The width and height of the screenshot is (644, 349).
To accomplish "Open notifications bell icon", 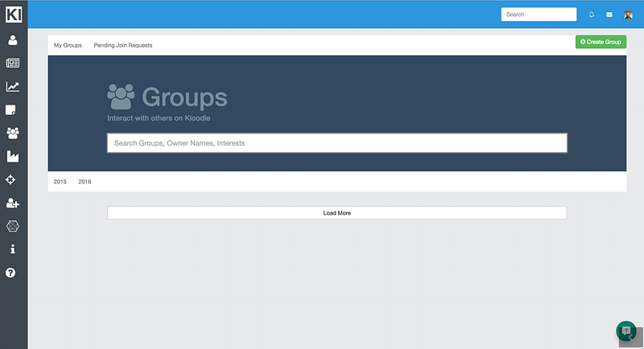I will 592,14.
